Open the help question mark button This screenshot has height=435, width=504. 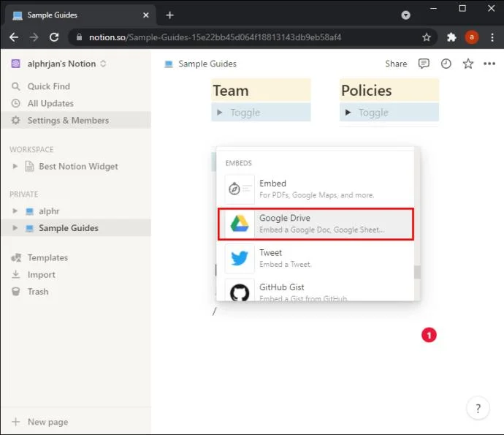coord(478,408)
